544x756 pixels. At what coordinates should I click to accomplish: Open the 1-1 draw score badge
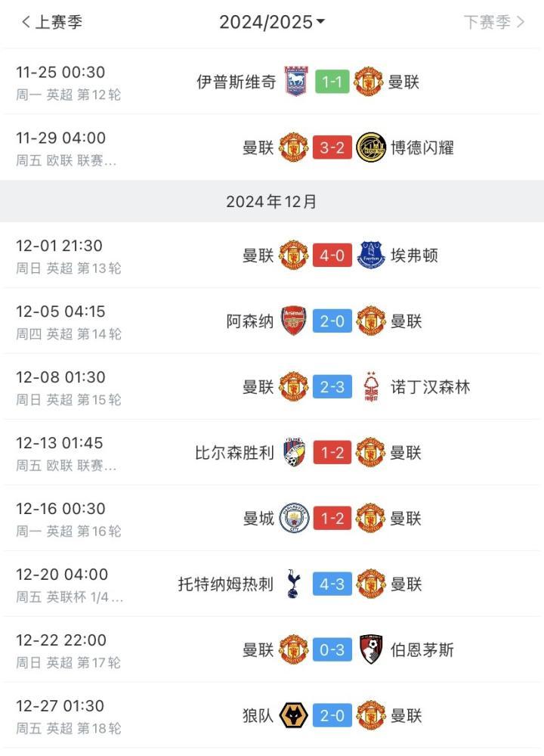[332, 82]
